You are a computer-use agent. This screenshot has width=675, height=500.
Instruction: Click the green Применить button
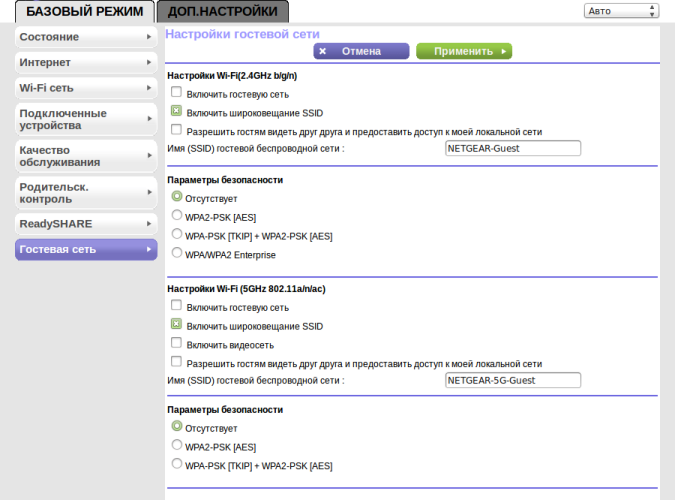click(464, 51)
